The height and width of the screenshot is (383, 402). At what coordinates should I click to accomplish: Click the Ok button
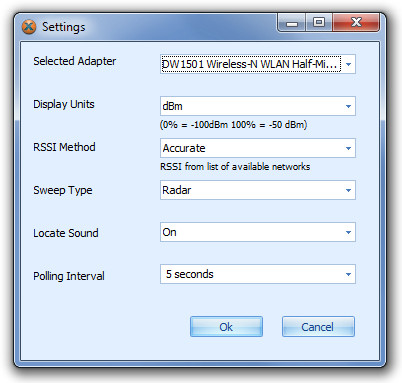click(x=226, y=327)
